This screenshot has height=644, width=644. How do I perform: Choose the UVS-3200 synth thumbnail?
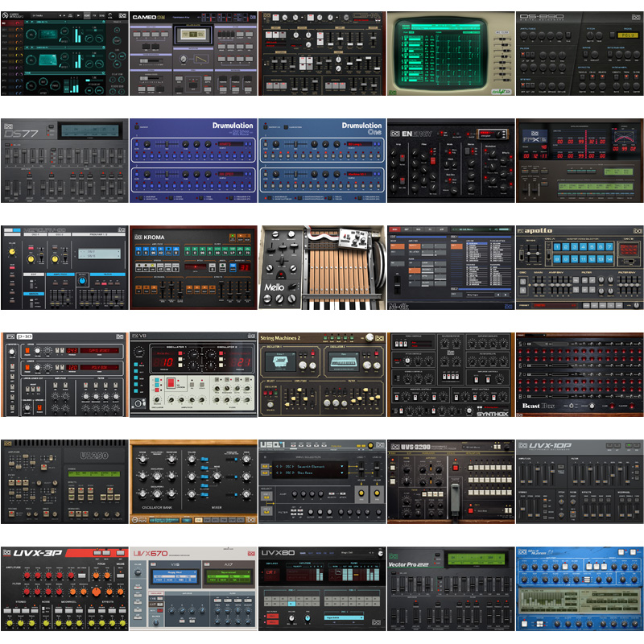[x=451, y=481]
